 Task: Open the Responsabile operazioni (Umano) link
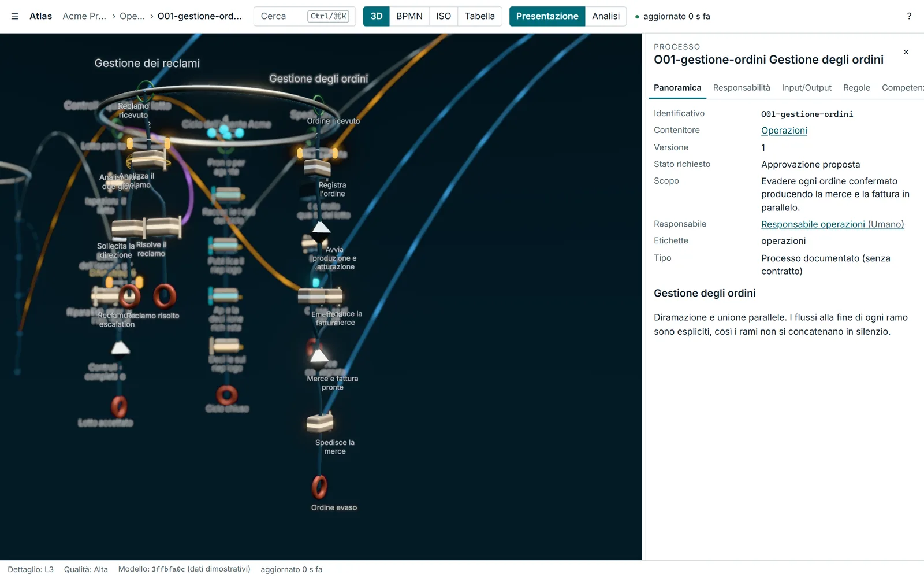click(833, 224)
